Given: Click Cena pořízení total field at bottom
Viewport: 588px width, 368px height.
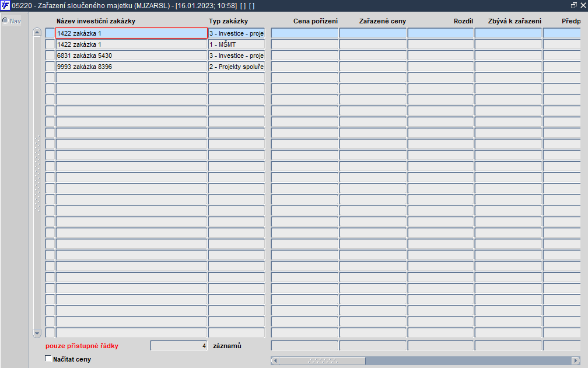Looking at the screenshot, I should pyautogui.click(x=304, y=345).
